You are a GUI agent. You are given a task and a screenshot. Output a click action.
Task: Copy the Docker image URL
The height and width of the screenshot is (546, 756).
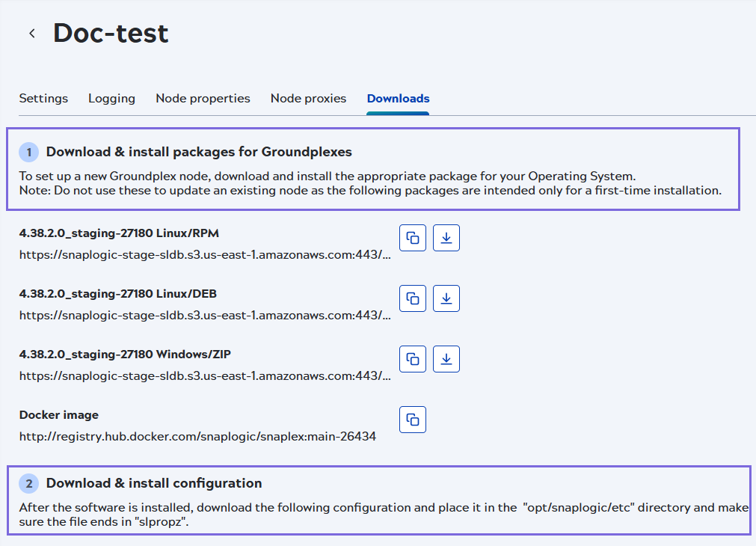(x=413, y=420)
